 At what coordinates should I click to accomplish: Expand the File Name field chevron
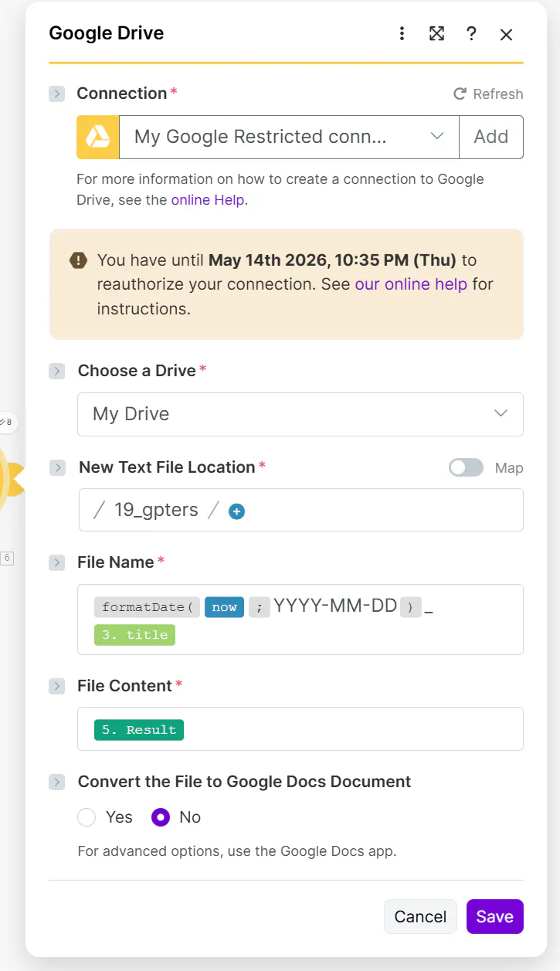(x=56, y=562)
